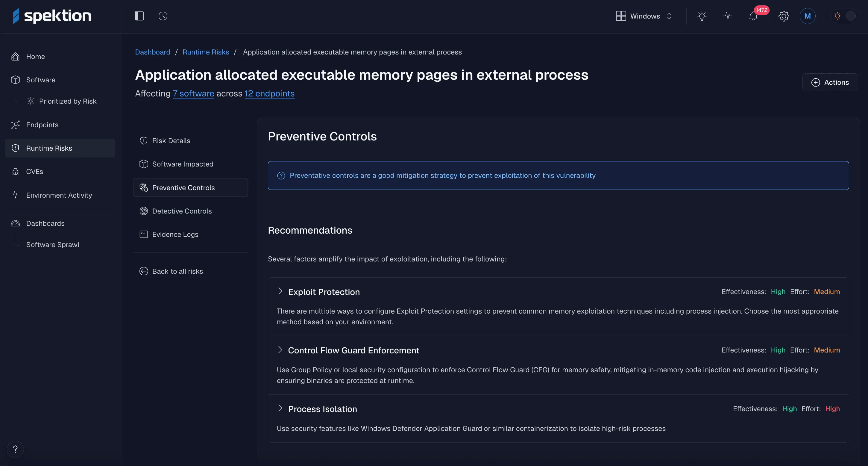Open the history clock icon in the toolbar
The height and width of the screenshot is (466, 868).
163,16
